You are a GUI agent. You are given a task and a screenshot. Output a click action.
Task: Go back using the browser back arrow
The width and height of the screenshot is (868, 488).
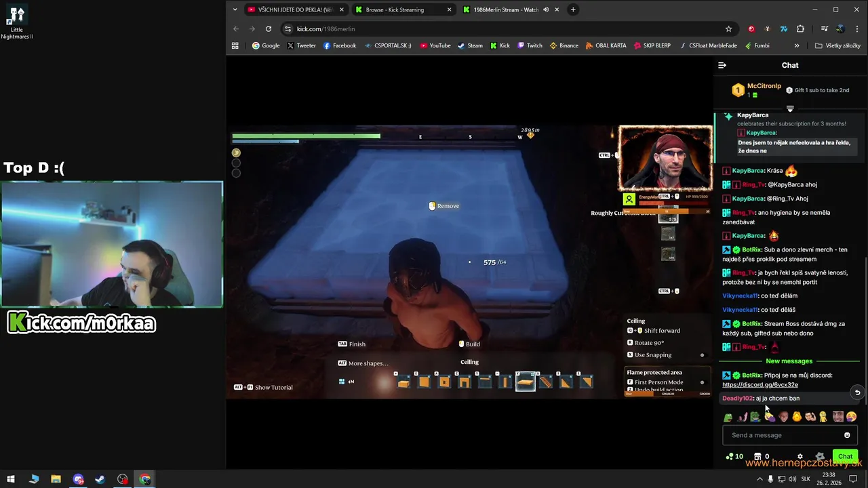236,29
